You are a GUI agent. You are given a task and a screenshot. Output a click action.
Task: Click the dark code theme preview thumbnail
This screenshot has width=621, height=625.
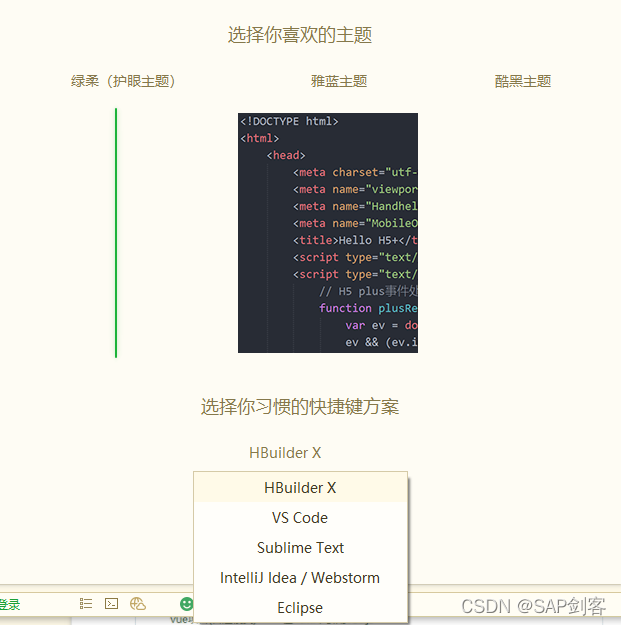click(x=328, y=233)
